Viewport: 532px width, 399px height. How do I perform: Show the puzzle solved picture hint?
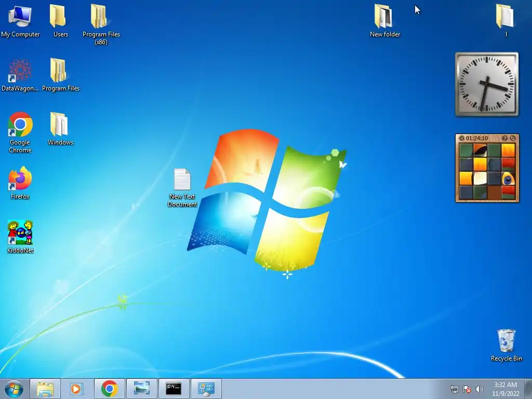pos(504,138)
